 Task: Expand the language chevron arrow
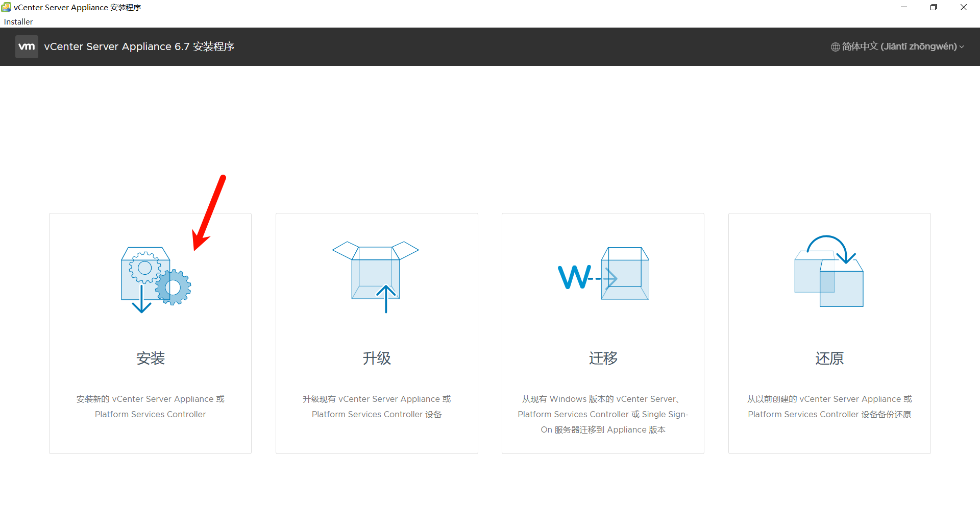tap(962, 47)
